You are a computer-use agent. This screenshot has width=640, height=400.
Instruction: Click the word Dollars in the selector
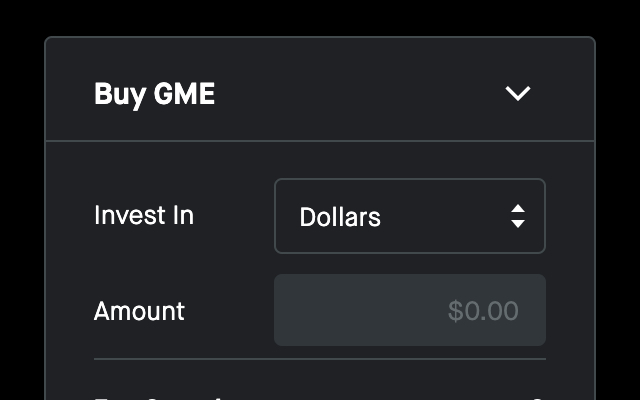pyautogui.click(x=340, y=217)
